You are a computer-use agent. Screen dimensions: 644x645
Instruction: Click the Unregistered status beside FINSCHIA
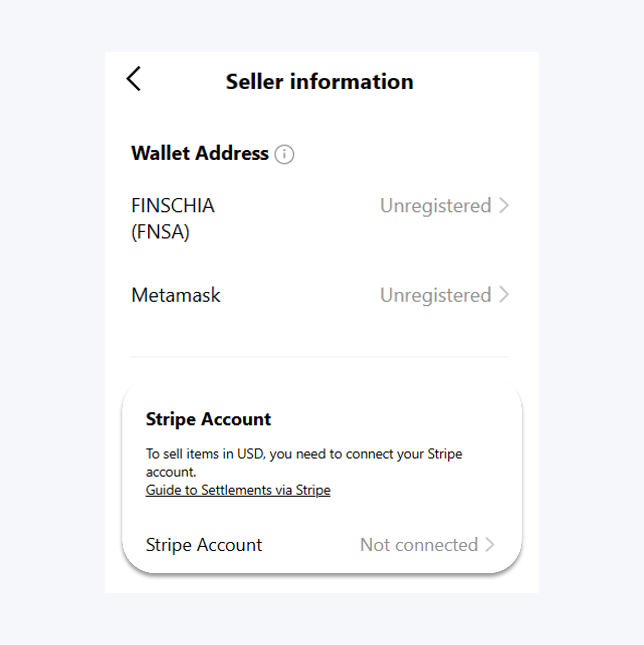435,205
